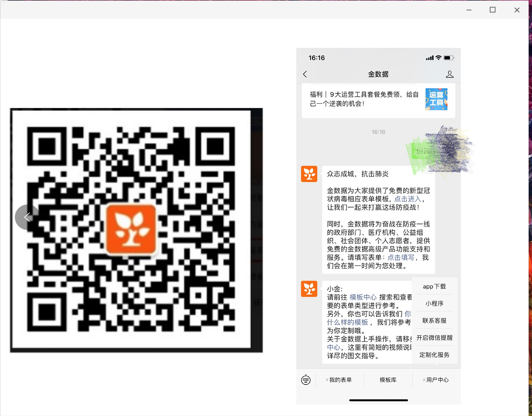
Task: Open the 运营工具 article thumbnail
Action: click(436, 99)
